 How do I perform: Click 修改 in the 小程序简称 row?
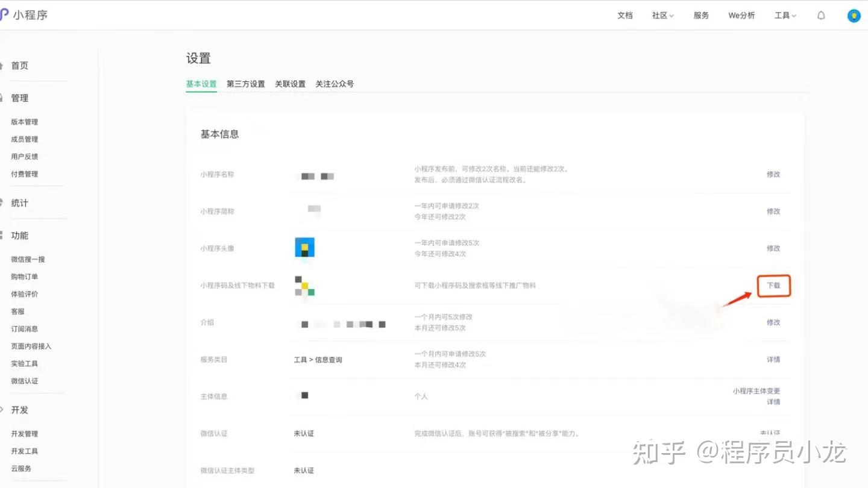pyautogui.click(x=773, y=211)
